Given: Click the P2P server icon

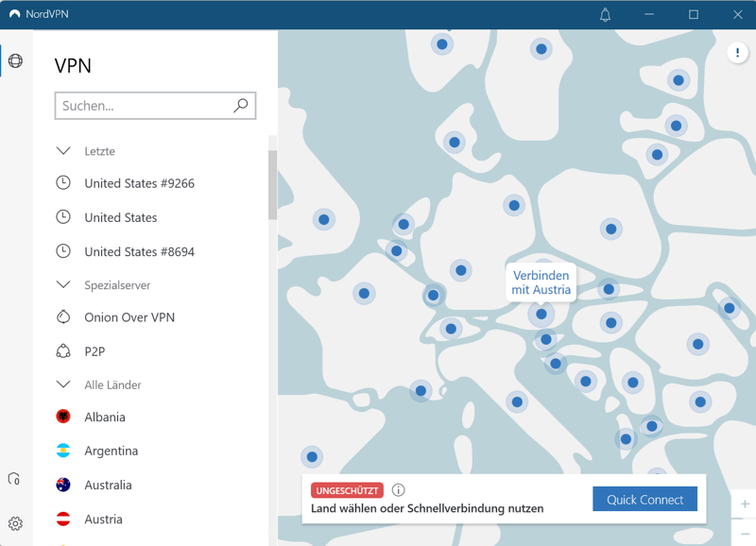Looking at the screenshot, I should click(63, 351).
